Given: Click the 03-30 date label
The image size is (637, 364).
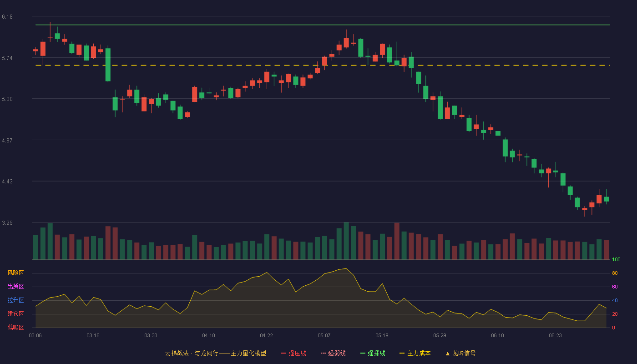Looking at the screenshot, I should (x=151, y=335).
